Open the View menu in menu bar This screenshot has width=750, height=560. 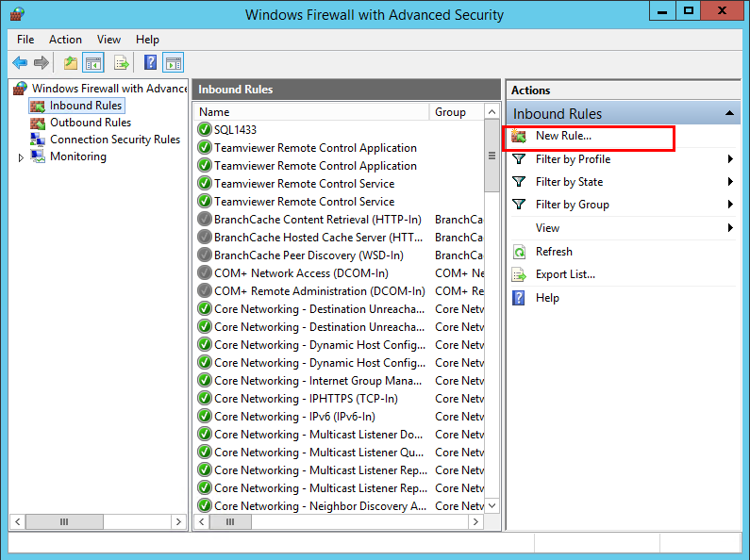pyautogui.click(x=108, y=40)
